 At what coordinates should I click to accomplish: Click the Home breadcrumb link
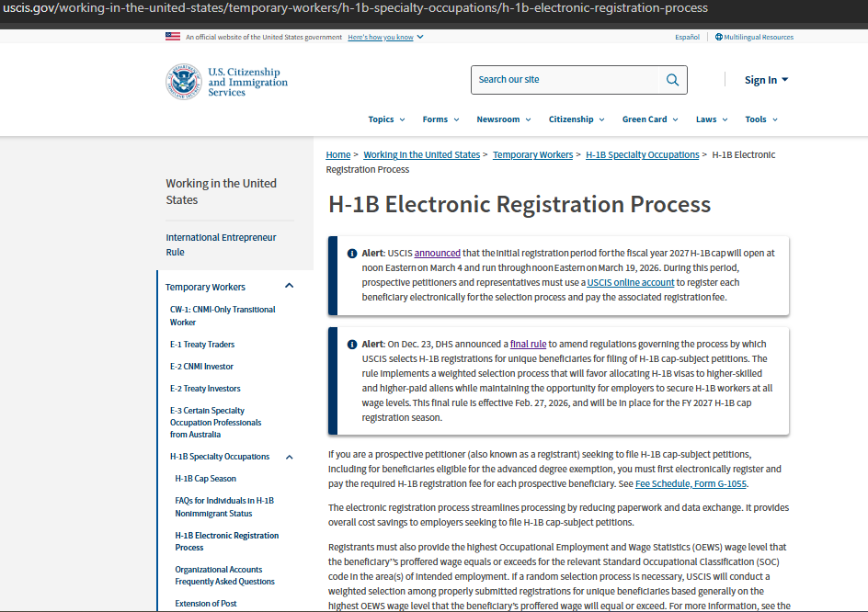[x=337, y=154]
